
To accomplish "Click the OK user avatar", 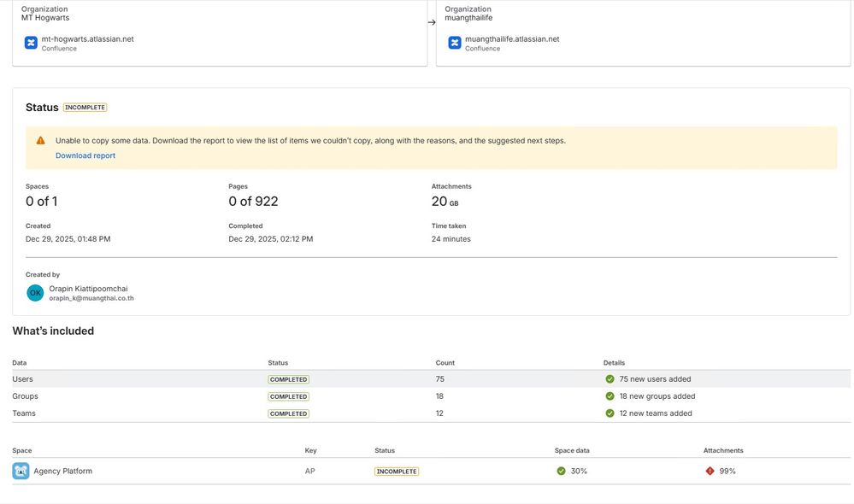I will (x=35, y=293).
